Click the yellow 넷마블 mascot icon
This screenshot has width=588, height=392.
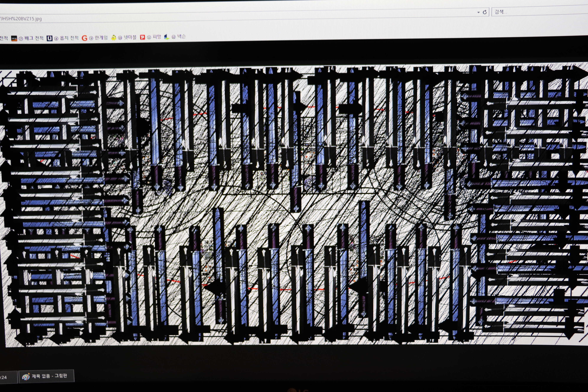pyautogui.click(x=113, y=38)
